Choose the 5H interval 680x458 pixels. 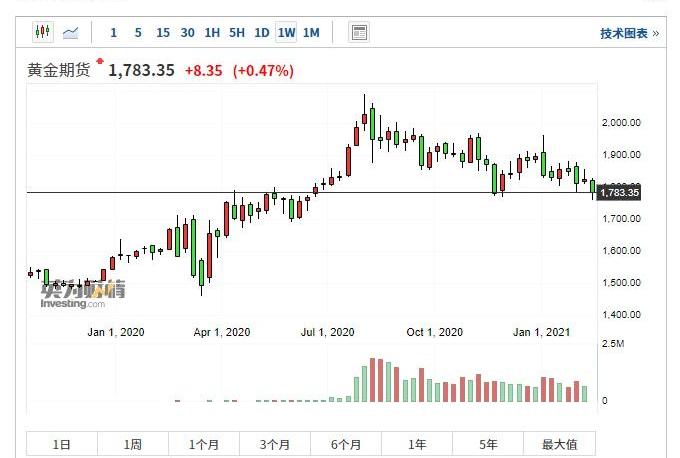point(237,33)
